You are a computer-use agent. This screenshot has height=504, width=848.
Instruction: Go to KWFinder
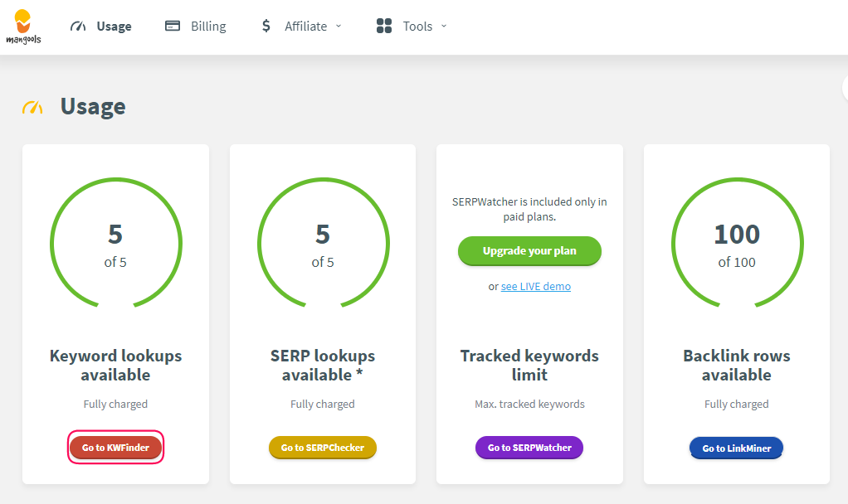115,448
